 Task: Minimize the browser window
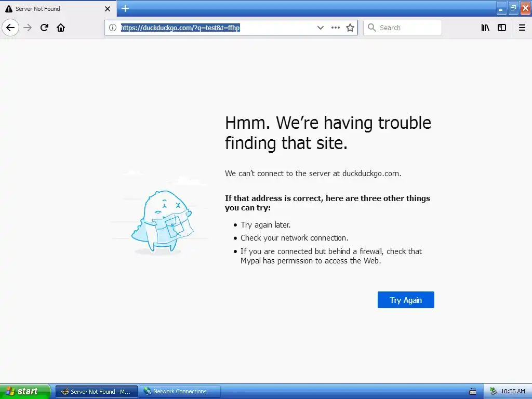[501, 9]
